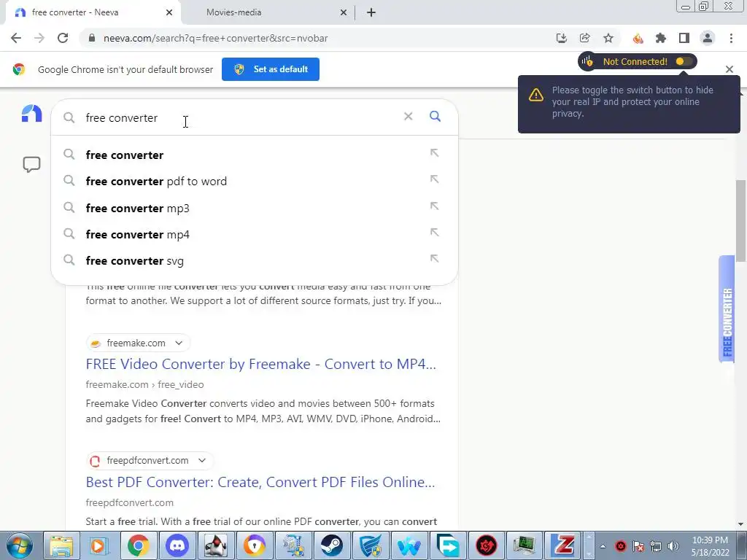The width and height of the screenshot is (747, 560).
Task: Choose the first 'free converter' suggestion
Action: coord(255,155)
